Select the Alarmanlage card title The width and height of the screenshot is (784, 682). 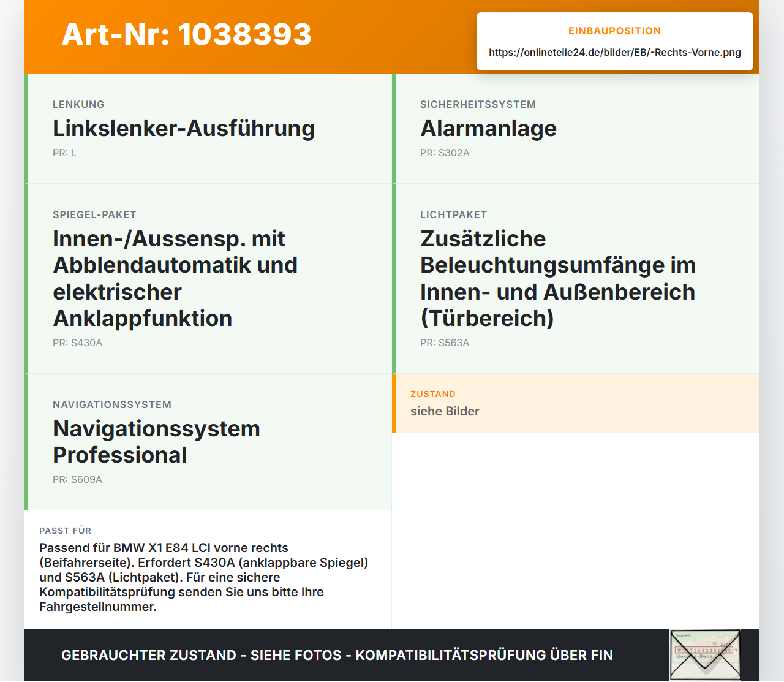488,129
